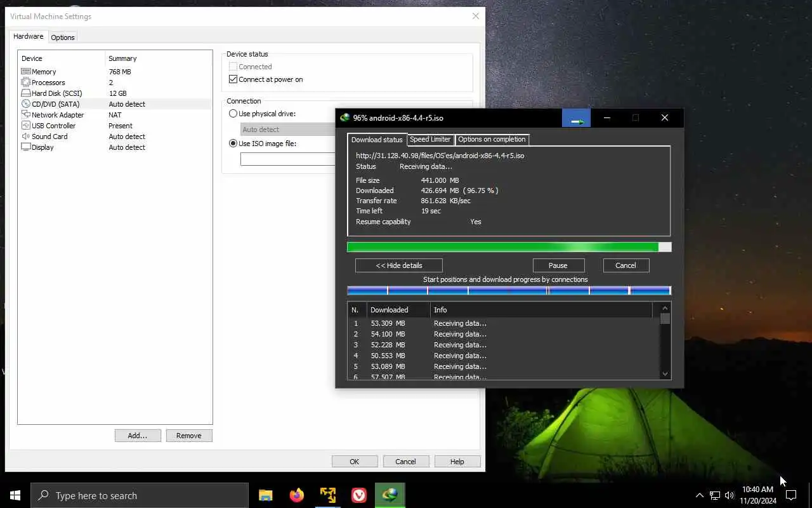This screenshot has width=812, height=508.
Task: Open VMware Workstation taskbar icon
Action: click(327, 495)
